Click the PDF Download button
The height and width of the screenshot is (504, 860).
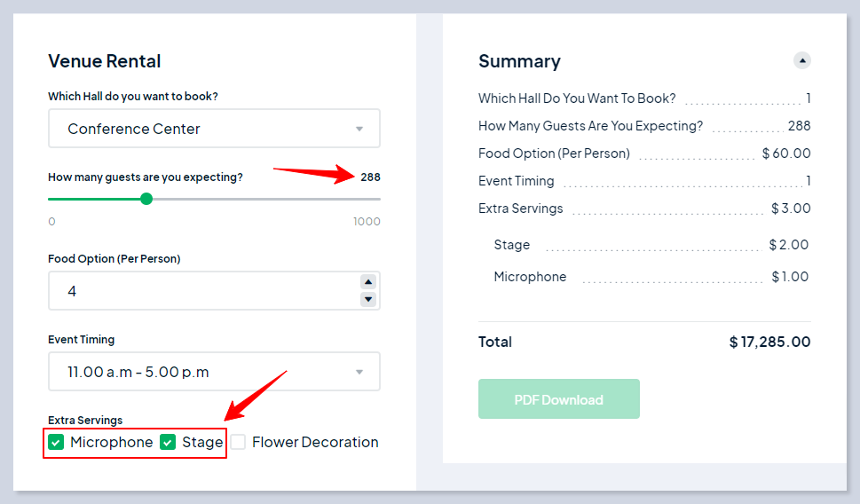click(x=558, y=399)
